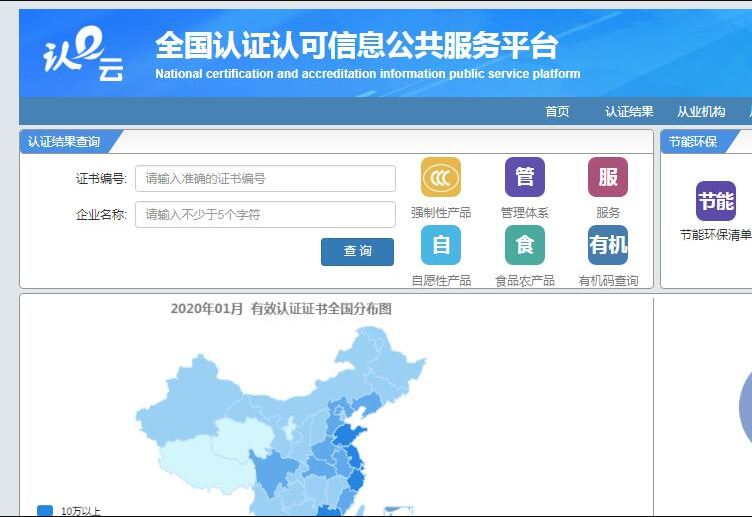Screen dimensions: 752x517
Task: Click the 有效认证证书全国分布图 chart title
Action: click(281, 309)
